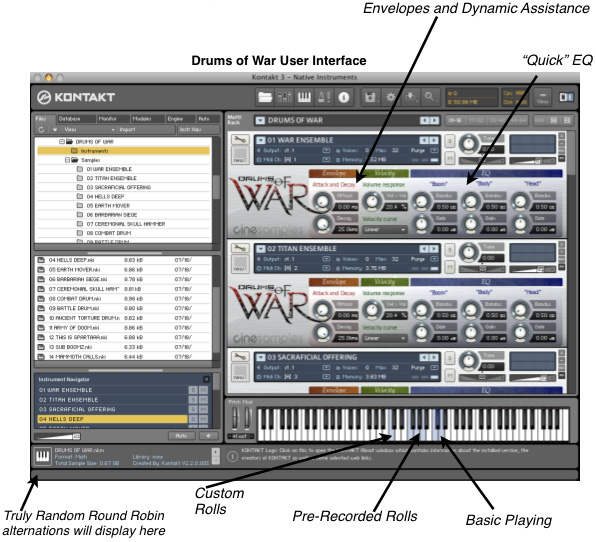This screenshot has width=596, height=542.
Task: Click the next multi arrow beside Drums of War
Action: [x=435, y=120]
